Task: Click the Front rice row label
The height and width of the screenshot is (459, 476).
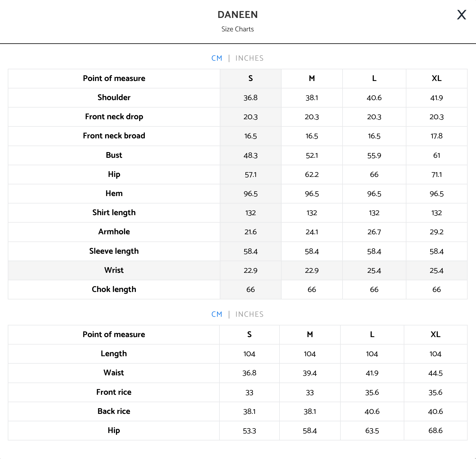Action: point(114,392)
